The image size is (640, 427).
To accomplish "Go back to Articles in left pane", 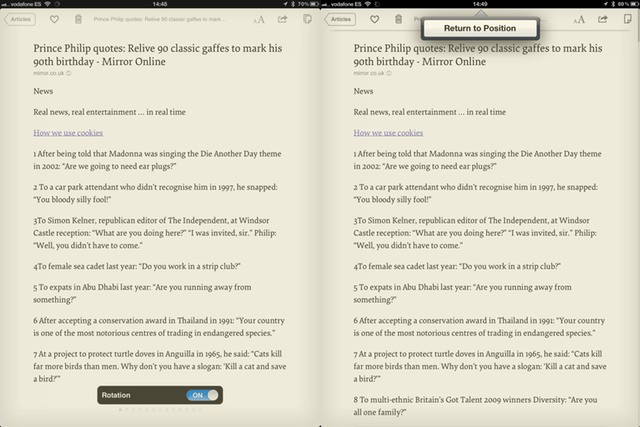I will pyautogui.click(x=20, y=19).
